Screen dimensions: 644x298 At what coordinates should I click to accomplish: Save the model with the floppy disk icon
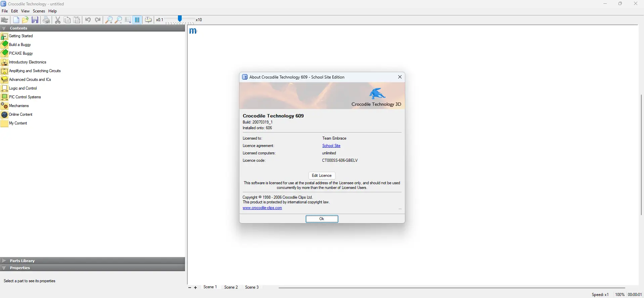[35, 20]
